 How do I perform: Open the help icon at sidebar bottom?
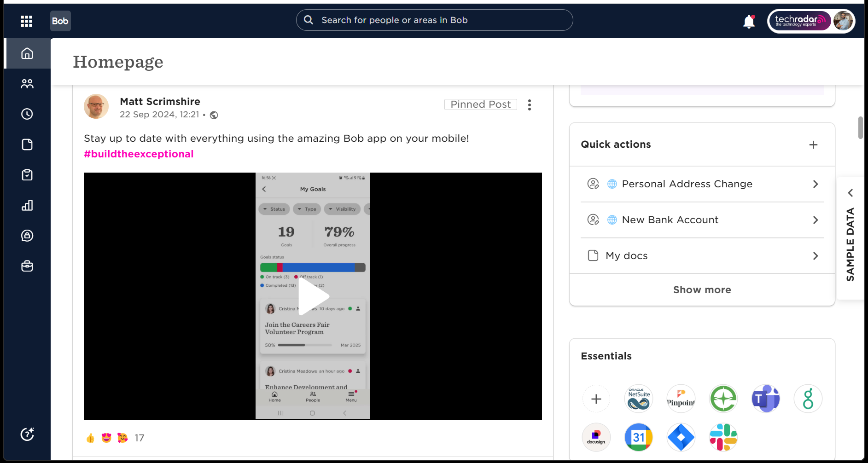tap(27, 434)
